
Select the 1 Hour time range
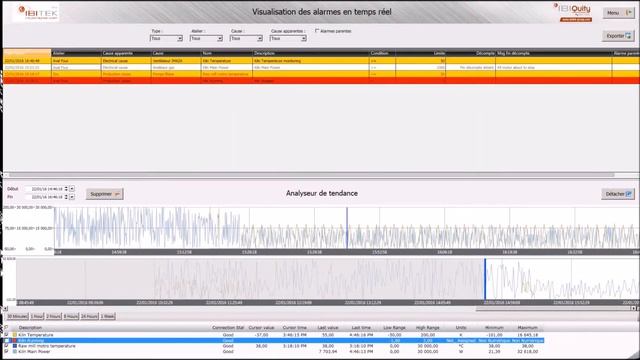coord(37,316)
